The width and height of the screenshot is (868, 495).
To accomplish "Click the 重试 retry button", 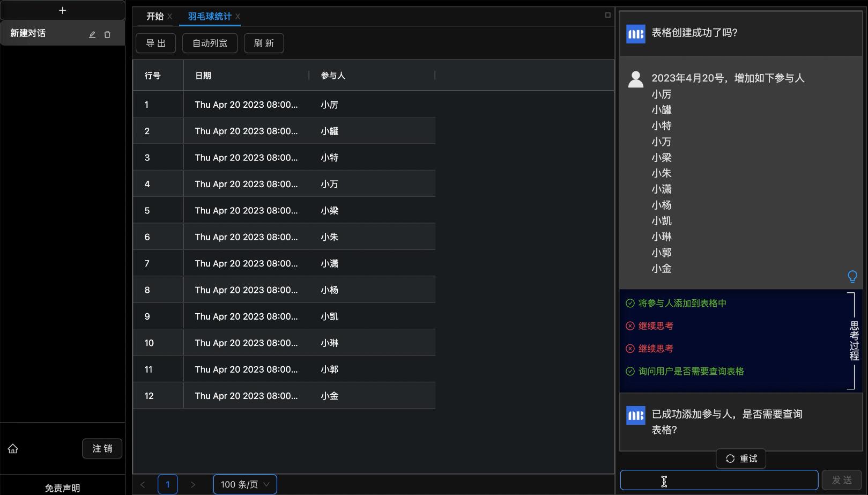I will pyautogui.click(x=741, y=459).
